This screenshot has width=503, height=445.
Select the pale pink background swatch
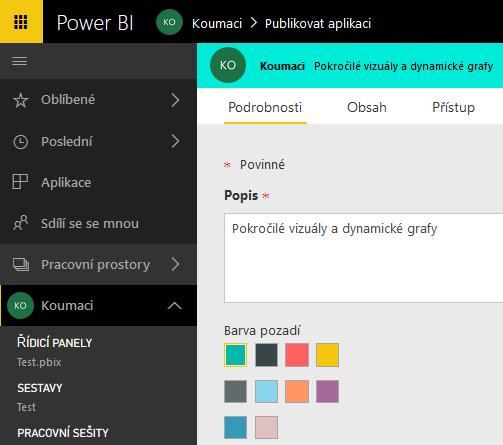(x=266, y=427)
